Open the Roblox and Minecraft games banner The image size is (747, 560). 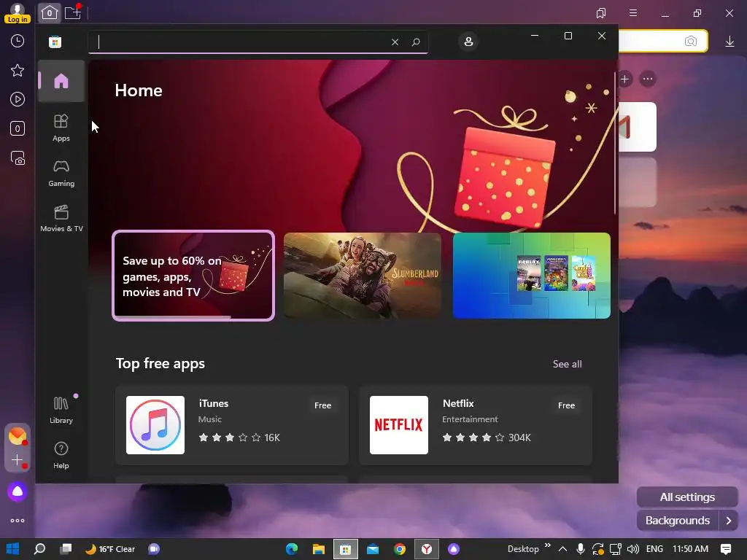pyautogui.click(x=532, y=276)
